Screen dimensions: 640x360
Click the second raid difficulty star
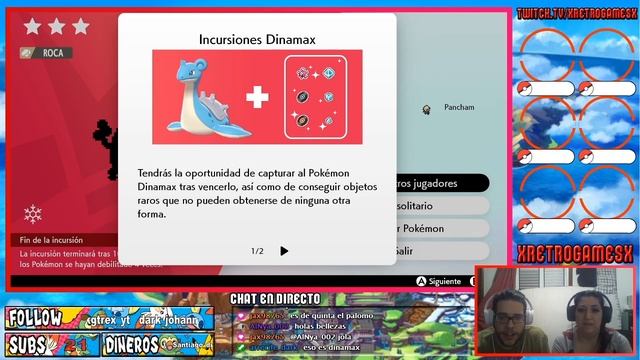pyautogui.click(x=56, y=27)
